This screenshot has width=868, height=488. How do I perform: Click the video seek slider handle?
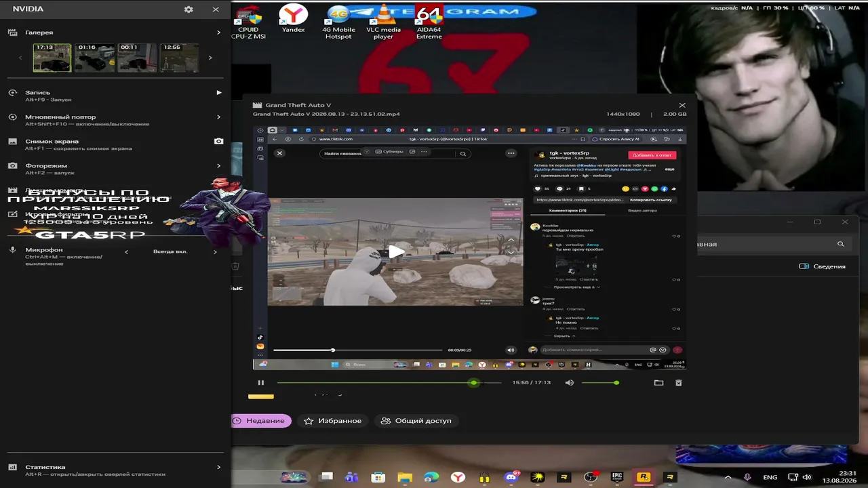pos(474,383)
